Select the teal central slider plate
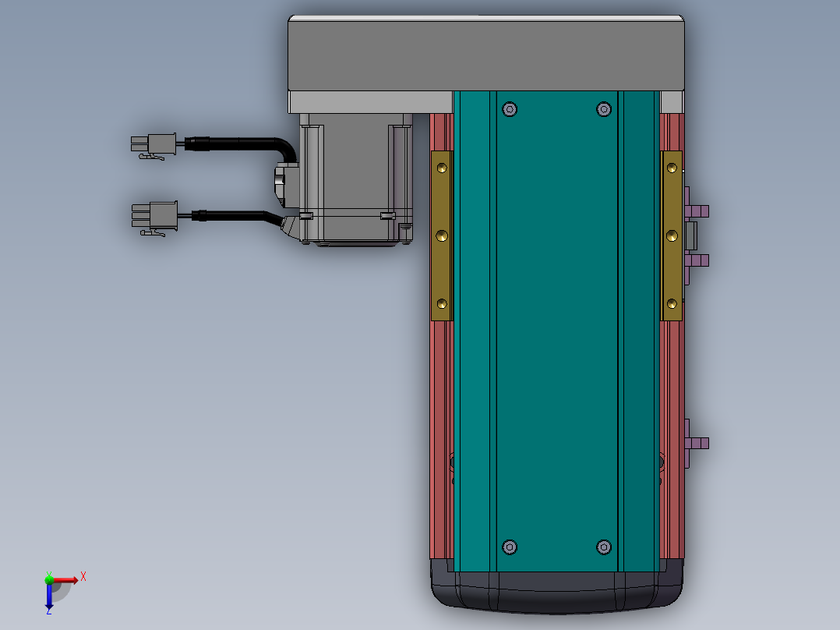This screenshot has height=630, width=840. pos(557,331)
